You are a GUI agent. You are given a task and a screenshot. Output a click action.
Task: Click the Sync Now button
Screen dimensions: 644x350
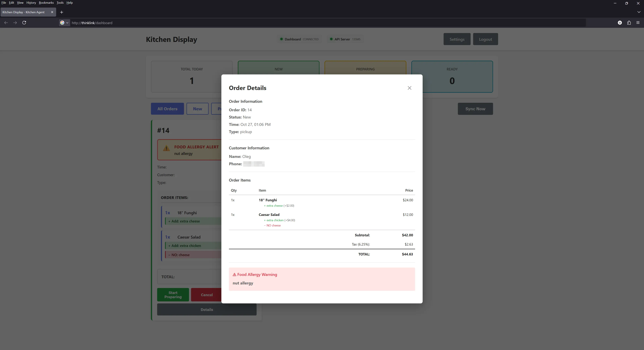475,109
